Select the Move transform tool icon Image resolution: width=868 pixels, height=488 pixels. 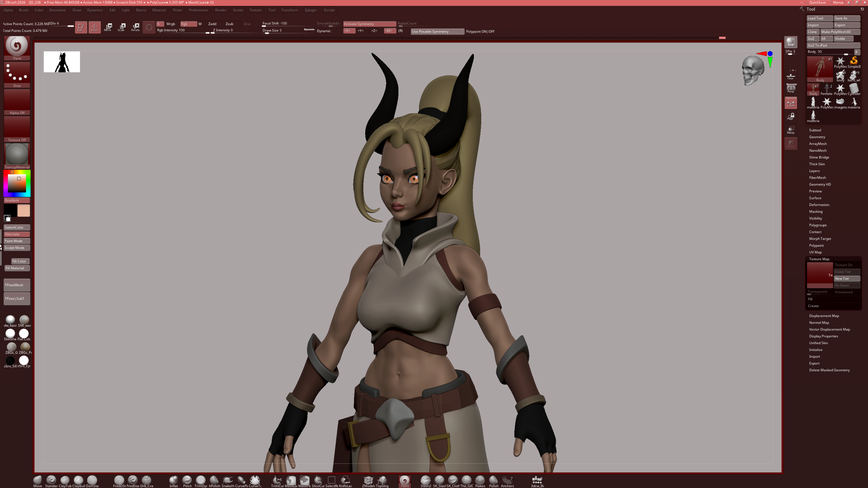pyautogui.click(x=108, y=27)
